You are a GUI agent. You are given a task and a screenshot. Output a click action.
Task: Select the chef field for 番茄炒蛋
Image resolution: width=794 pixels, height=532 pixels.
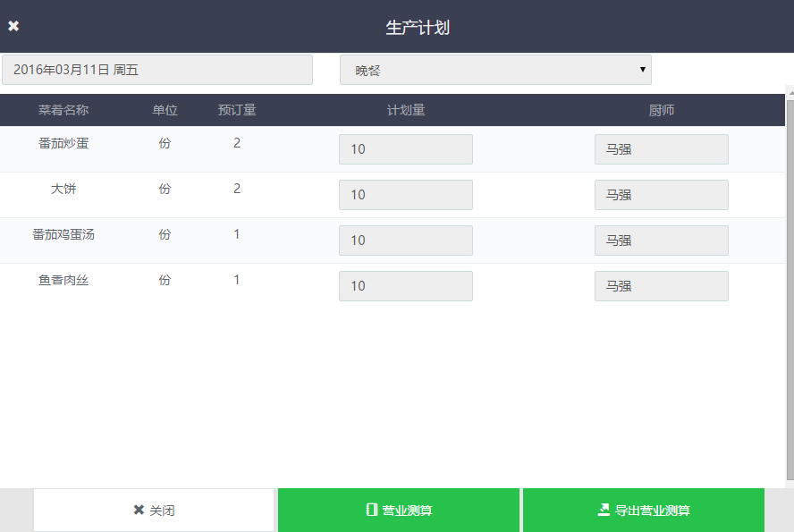click(662, 149)
